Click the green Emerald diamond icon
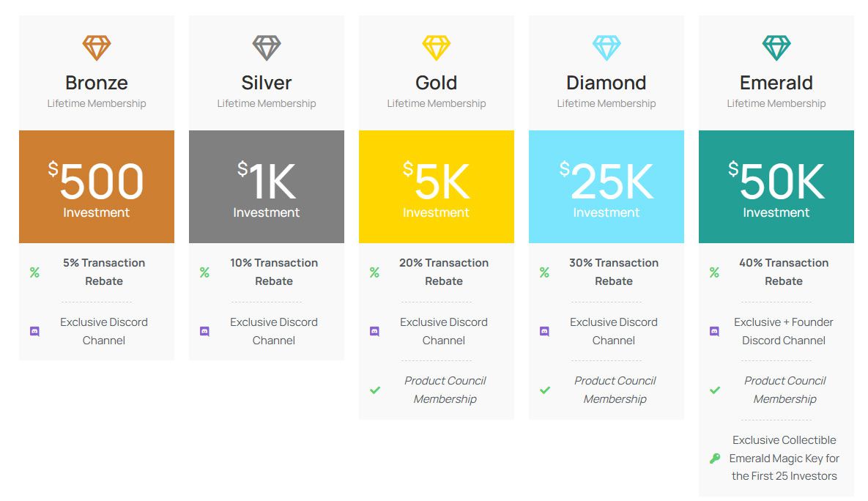This screenshot has height=501, width=868. (776, 48)
